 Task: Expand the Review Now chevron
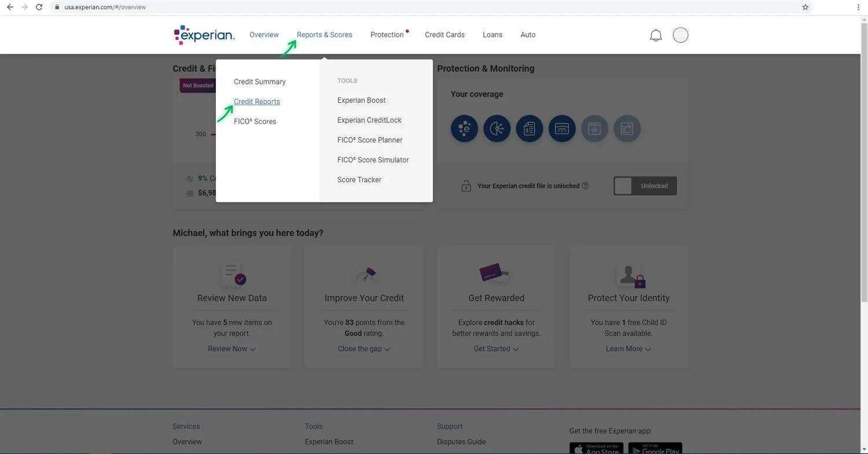coord(253,349)
